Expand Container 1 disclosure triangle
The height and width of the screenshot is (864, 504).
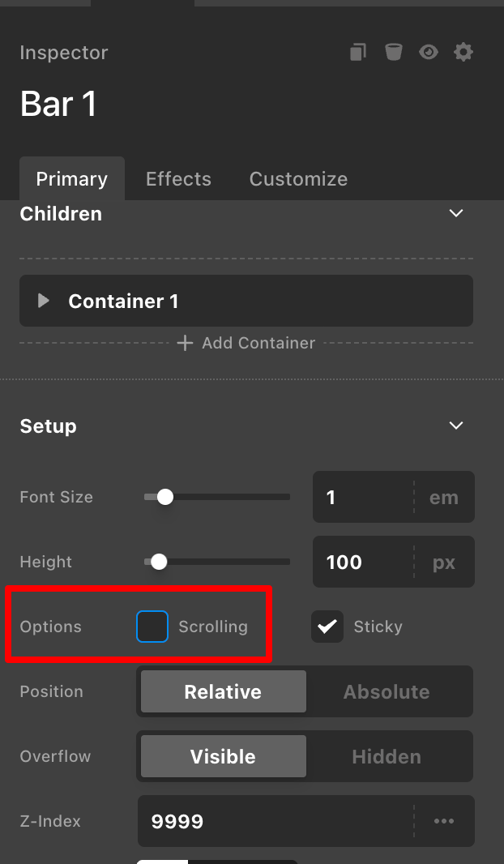[x=44, y=301]
